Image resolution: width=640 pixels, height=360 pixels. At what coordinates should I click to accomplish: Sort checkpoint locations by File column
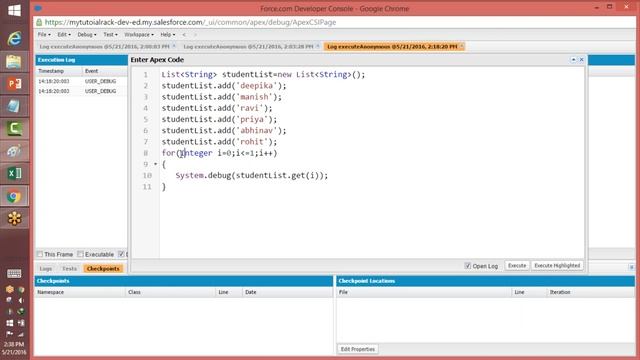tap(424, 292)
